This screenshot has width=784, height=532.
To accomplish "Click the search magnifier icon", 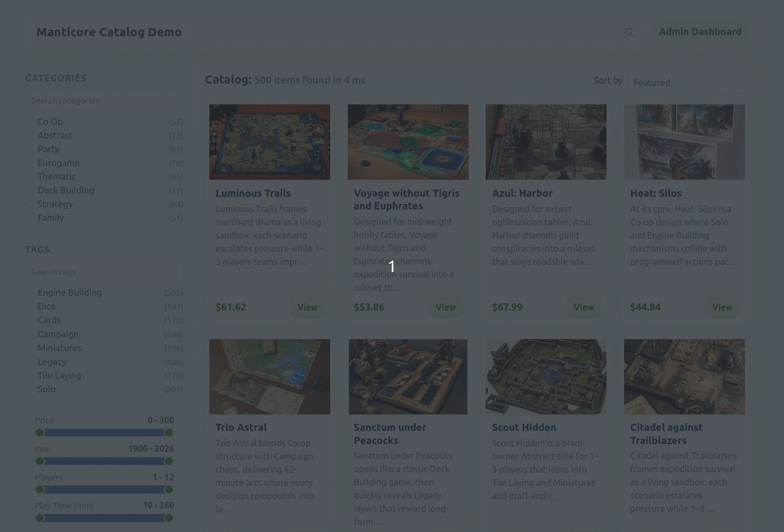I will point(629,32).
